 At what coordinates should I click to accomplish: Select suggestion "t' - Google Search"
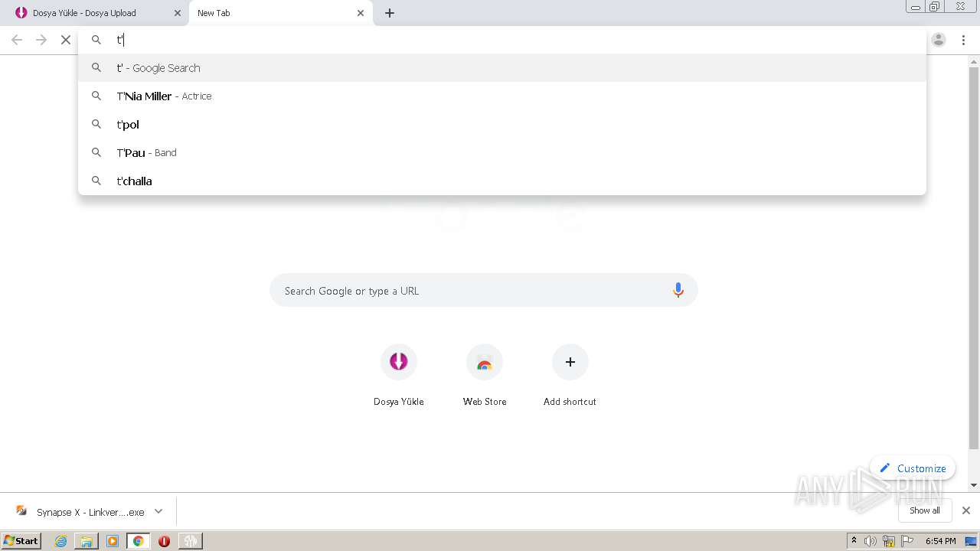pyautogui.click(x=502, y=67)
